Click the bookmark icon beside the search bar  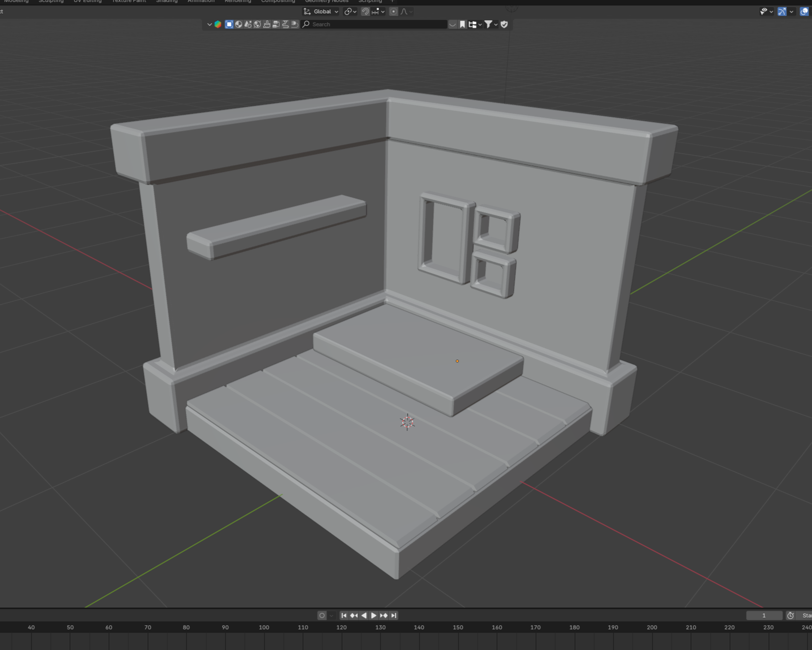click(462, 24)
